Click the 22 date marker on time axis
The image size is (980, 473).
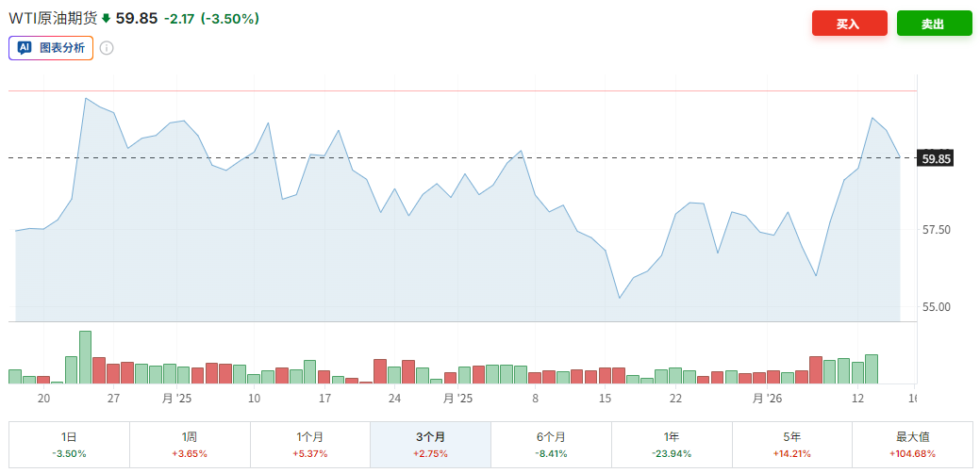click(675, 399)
